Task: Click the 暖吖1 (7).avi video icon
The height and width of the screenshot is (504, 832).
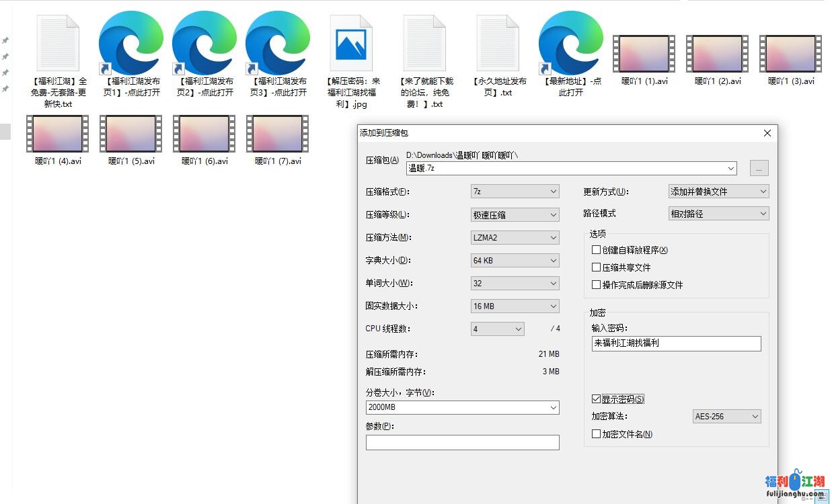Action: tap(277, 134)
